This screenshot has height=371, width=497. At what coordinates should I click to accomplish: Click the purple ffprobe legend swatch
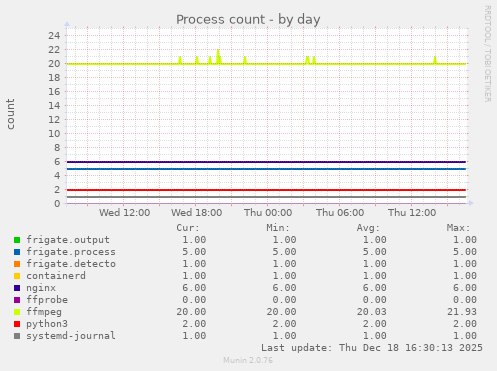pos(17,300)
